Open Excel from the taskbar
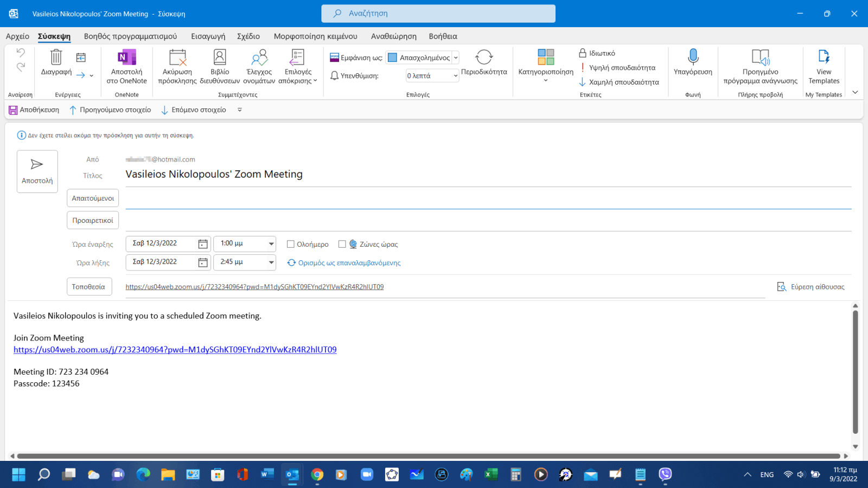This screenshot has height=488, width=868. click(491, 474)
